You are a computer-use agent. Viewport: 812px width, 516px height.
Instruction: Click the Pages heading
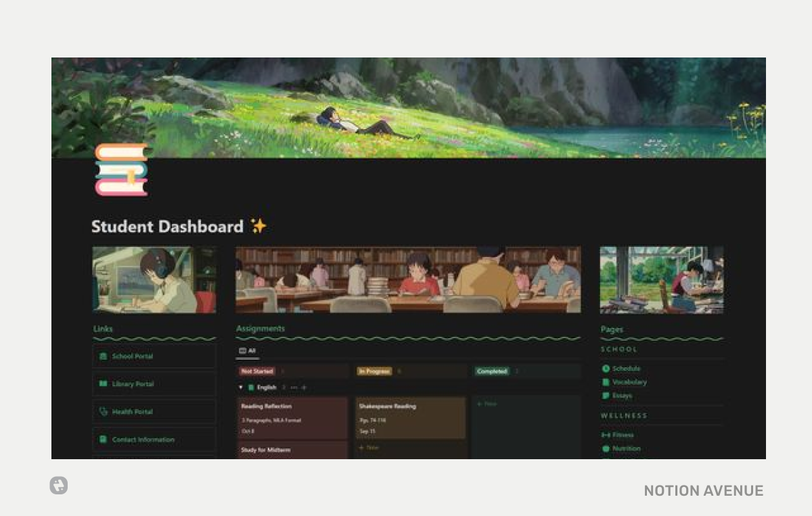612,329
